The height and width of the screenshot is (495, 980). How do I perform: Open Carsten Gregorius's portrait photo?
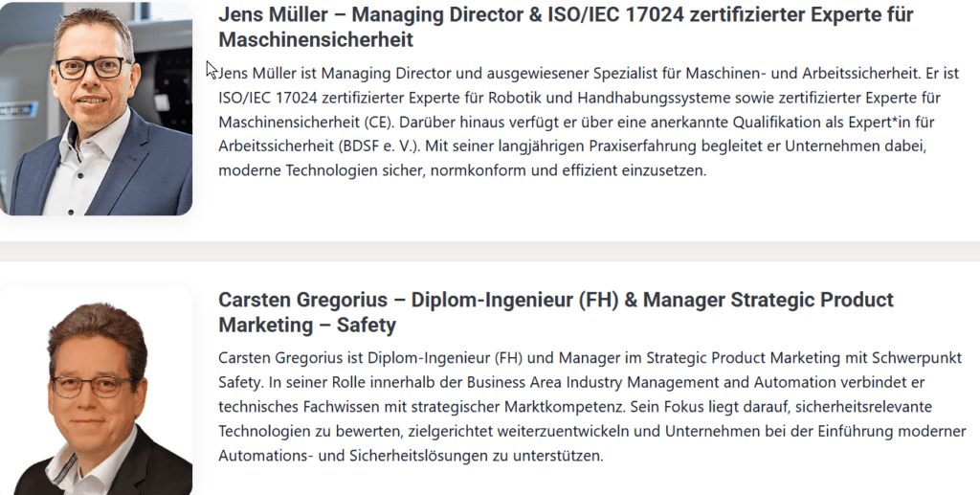click(x=96, y=393)
